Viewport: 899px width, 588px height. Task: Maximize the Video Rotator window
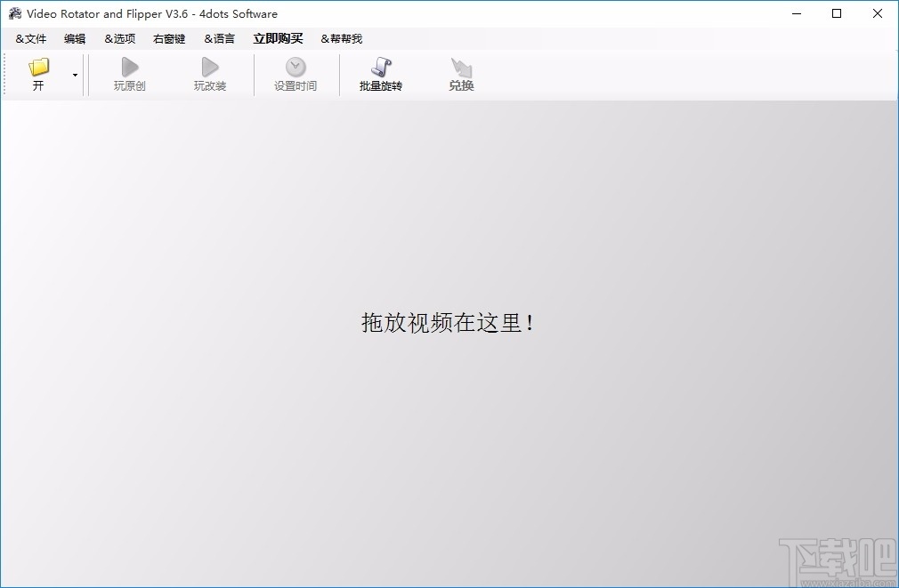[837, 13]
